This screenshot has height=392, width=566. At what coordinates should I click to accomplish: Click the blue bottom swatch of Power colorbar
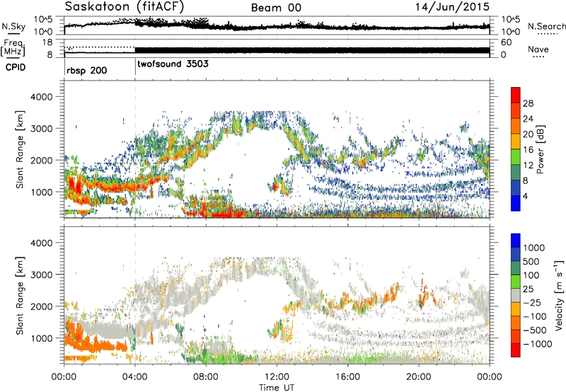(516, 203)
